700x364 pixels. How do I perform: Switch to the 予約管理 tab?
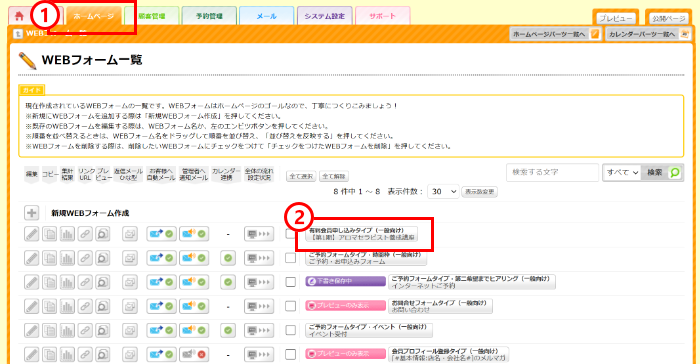(209, 16)
